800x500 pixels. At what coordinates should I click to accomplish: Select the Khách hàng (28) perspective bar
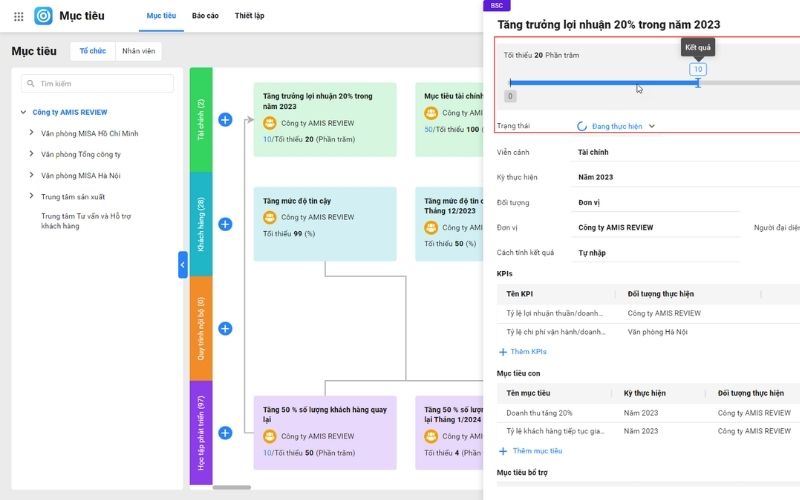coord(201,224)
